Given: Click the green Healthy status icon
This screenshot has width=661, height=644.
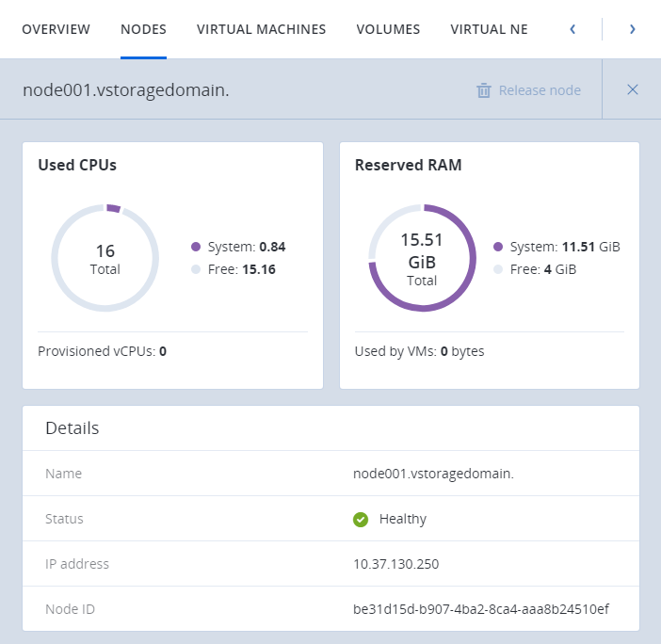Looking at the screenshot, I should (361, 519).
